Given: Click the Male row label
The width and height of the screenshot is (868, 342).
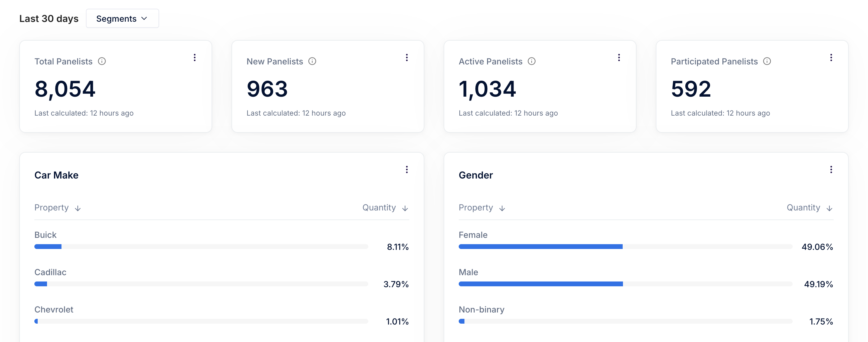Looking at the screenshot, I should coord(468,272).
